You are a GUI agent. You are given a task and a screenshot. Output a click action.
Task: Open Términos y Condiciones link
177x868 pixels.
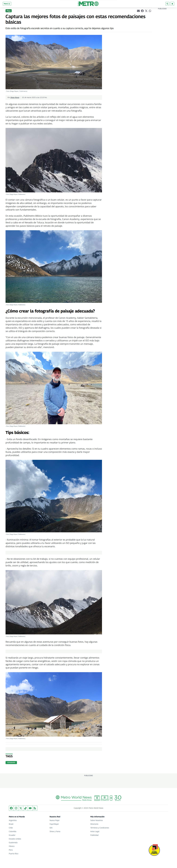pos(100,828)
